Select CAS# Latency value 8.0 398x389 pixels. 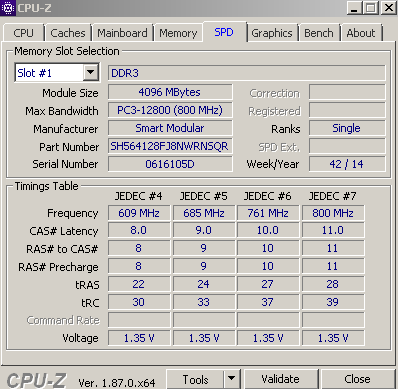(139, 231)
